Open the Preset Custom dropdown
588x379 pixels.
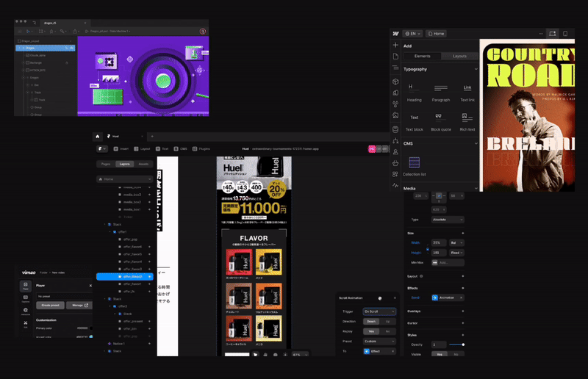(x=379, y=342)
